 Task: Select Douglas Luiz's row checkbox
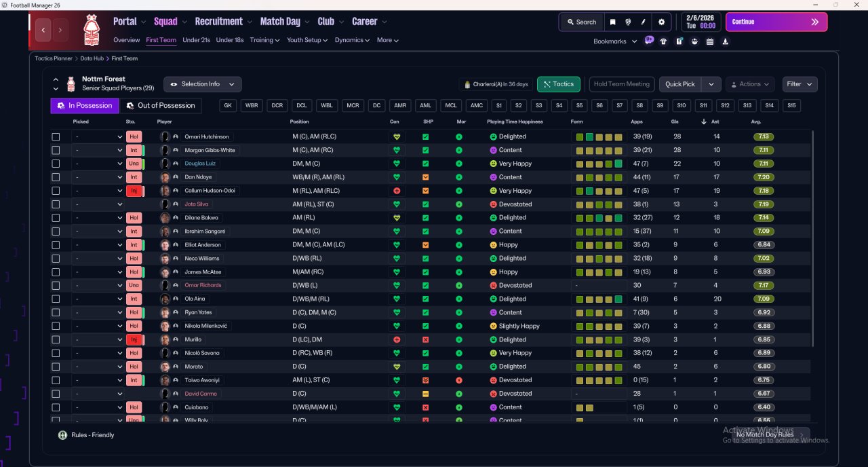[x=56, y=164]
